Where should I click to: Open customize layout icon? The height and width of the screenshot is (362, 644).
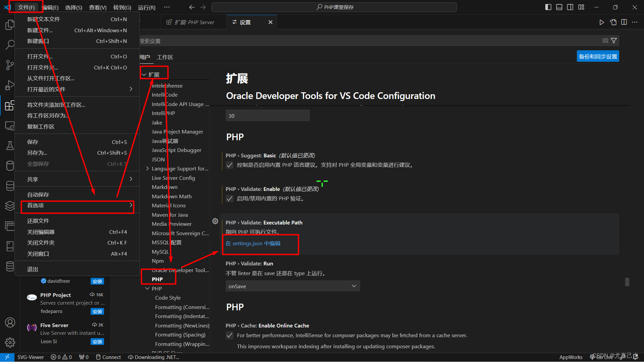click(581, 7)
